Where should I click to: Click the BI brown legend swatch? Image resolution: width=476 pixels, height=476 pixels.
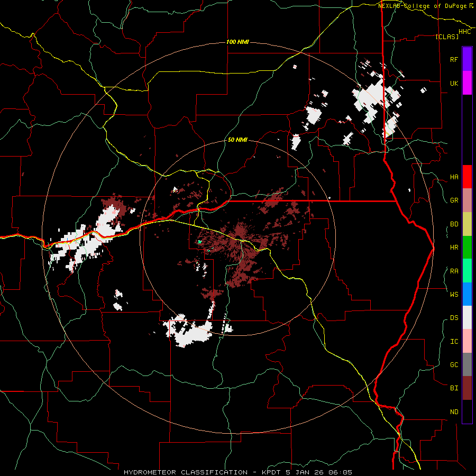click(x=467, y=388)
